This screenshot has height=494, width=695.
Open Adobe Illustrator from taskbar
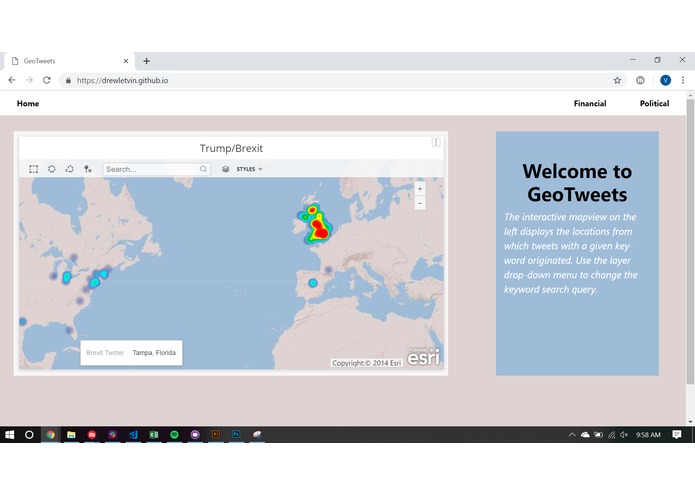[x=215, y=435]
